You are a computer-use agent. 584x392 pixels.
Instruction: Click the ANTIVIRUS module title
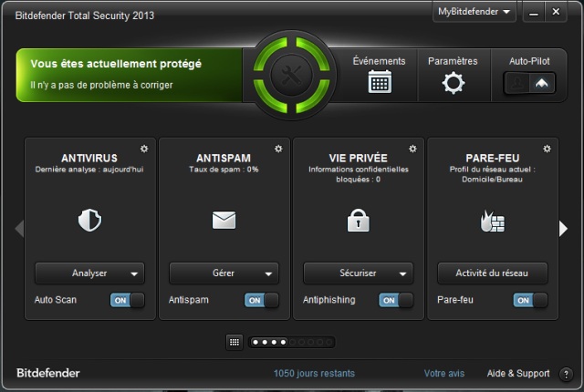click(89, 158)
